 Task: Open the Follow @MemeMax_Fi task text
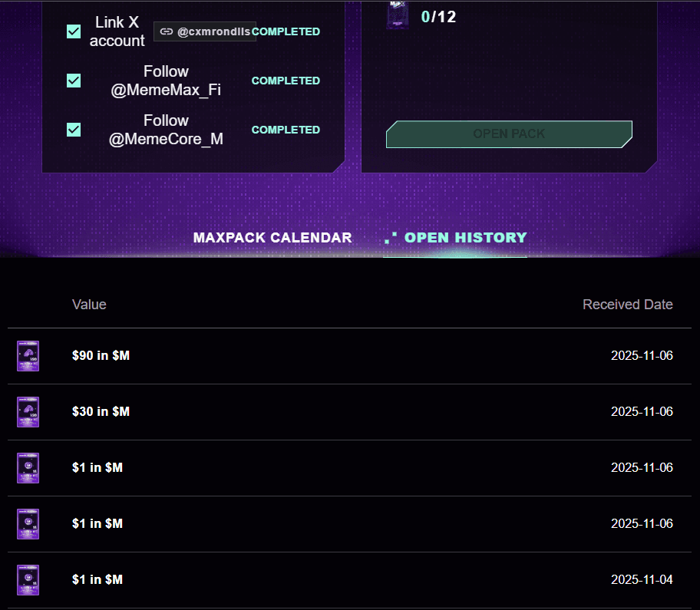[166, 81]
